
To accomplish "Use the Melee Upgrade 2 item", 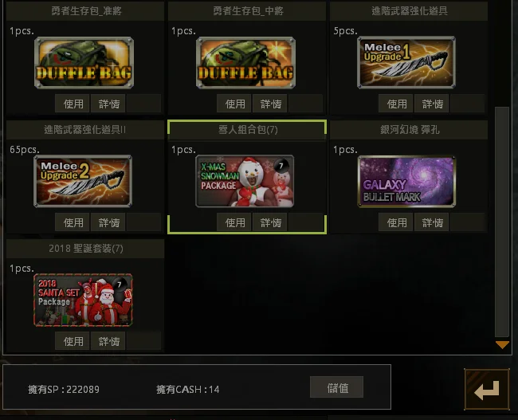I will tap(73, 222).
